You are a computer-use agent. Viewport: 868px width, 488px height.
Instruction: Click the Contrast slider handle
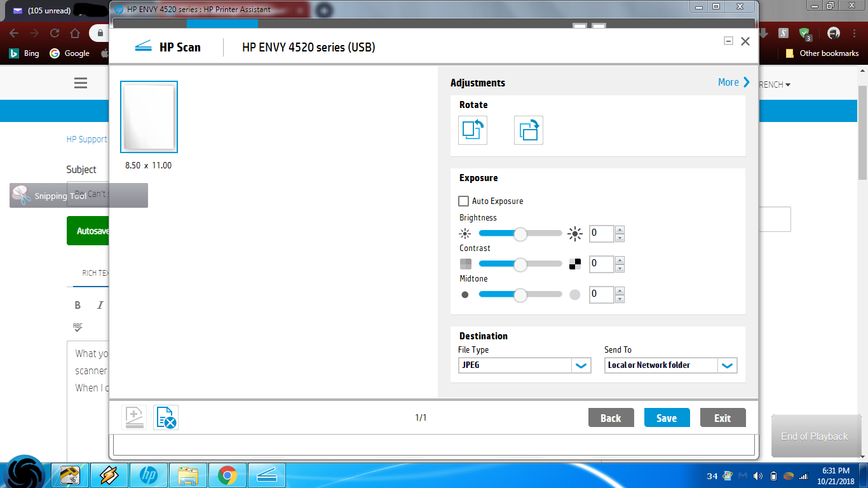click(520, 264)
